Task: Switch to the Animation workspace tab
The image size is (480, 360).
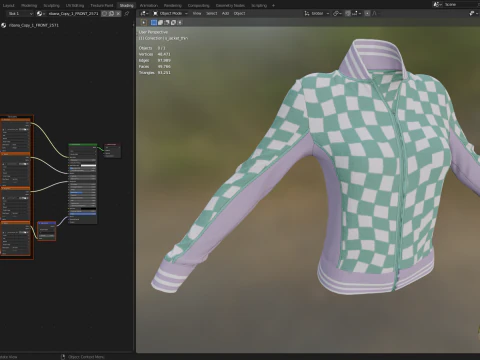Action: point(149,5)
